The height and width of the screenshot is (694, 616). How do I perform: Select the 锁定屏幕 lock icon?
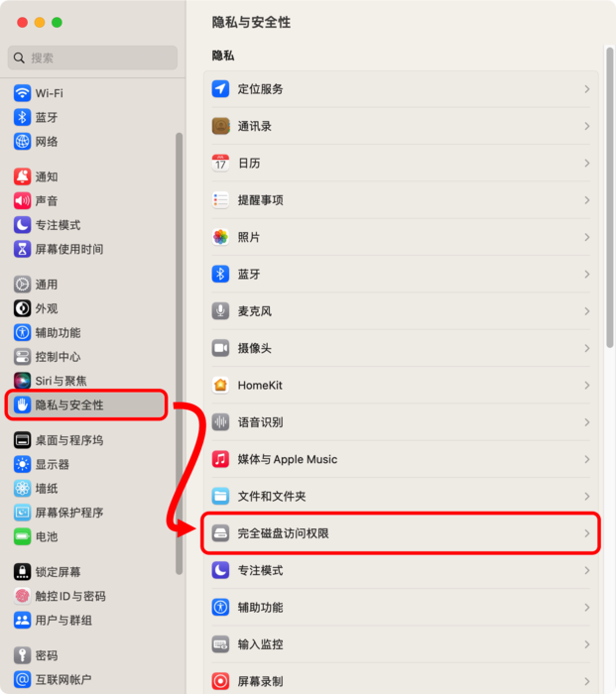point(22,572)
